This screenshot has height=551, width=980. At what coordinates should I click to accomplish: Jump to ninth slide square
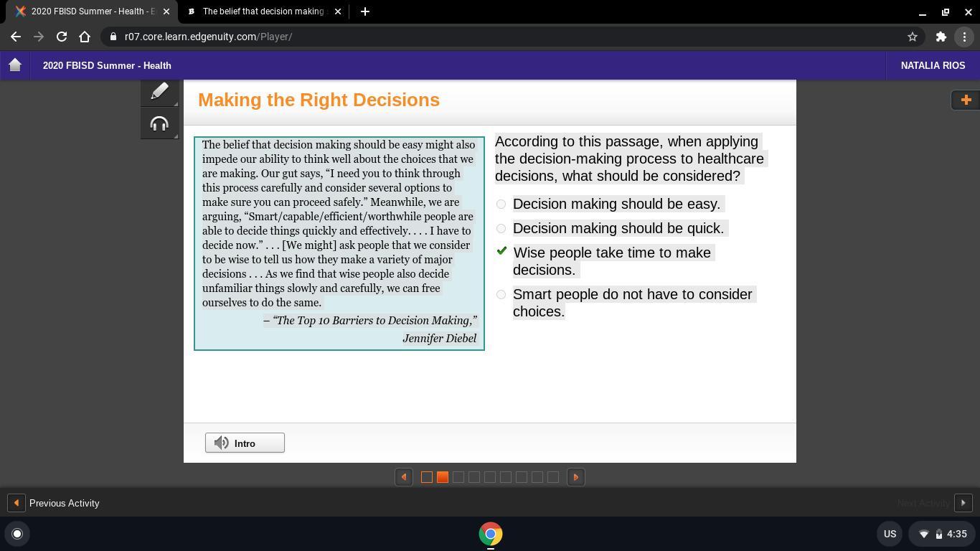pyautogui.click(x=553, y=477)
